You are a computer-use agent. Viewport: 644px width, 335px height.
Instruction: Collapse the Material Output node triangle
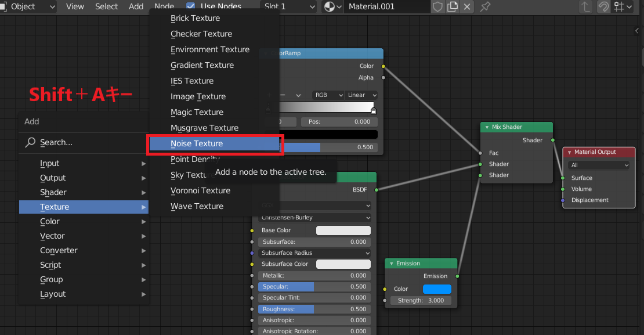click(x=569, y=153)
